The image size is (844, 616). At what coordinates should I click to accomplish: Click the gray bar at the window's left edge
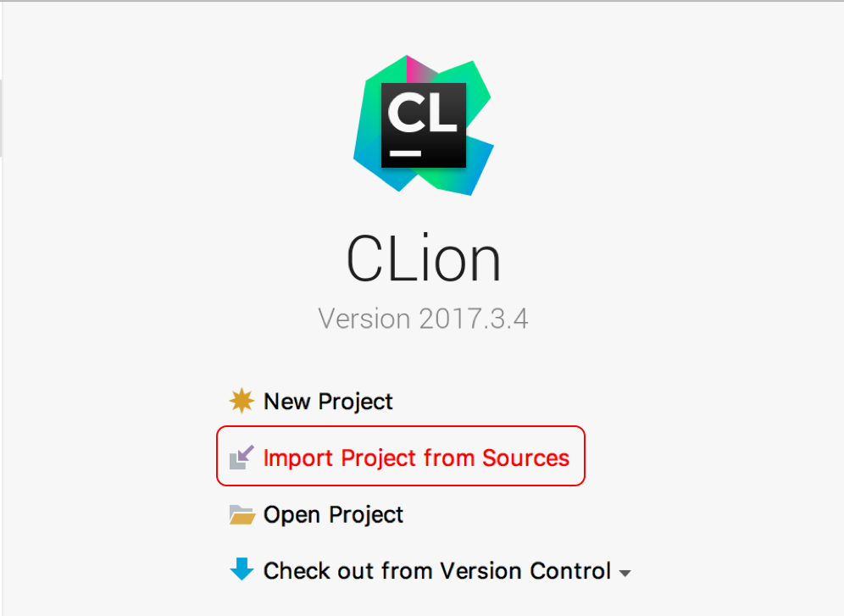pos(1,119)
